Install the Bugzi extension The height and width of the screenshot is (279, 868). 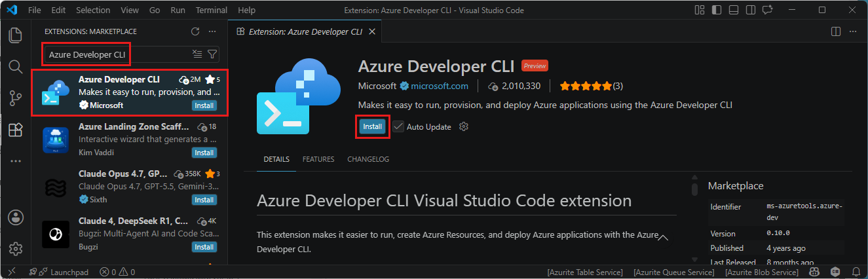pyautogui.click(x=204, y=247)
